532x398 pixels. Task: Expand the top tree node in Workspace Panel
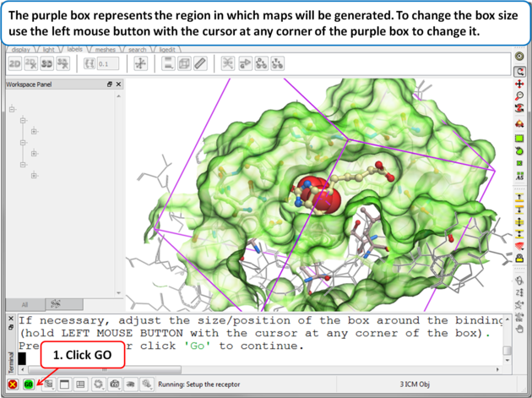(13, 109)
